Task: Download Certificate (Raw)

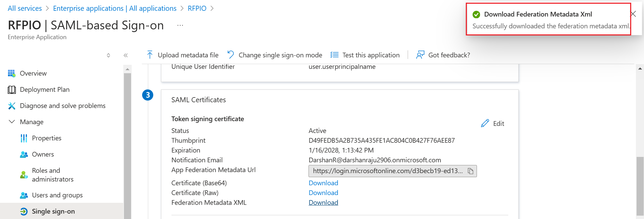Action: [323, 193]
